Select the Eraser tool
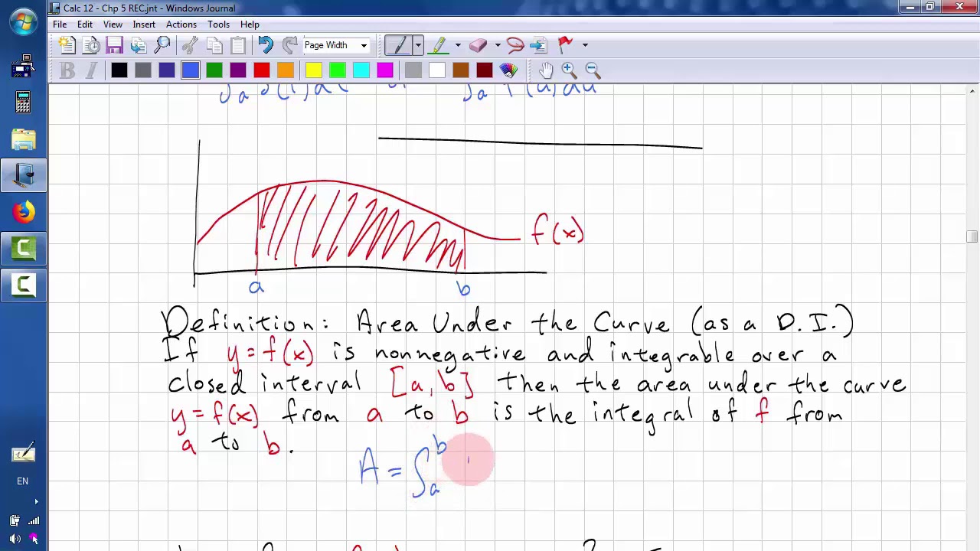The image size is (980, 551). pos(479,45)
